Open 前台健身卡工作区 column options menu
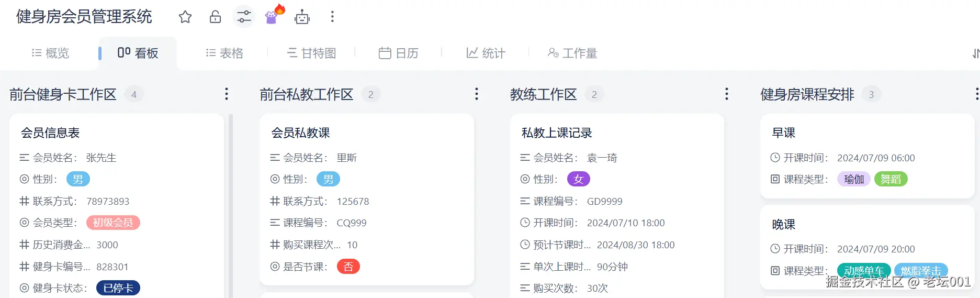Viewport: 980px width, 298px height. point(226,94)
